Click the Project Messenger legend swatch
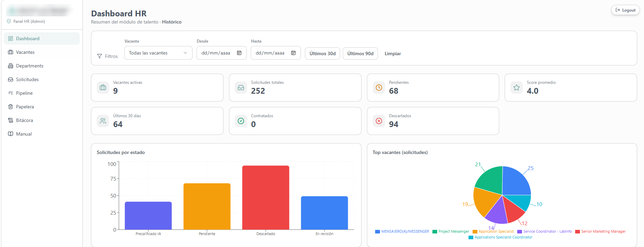Screen dimensions: 644x247 (435, 232)
